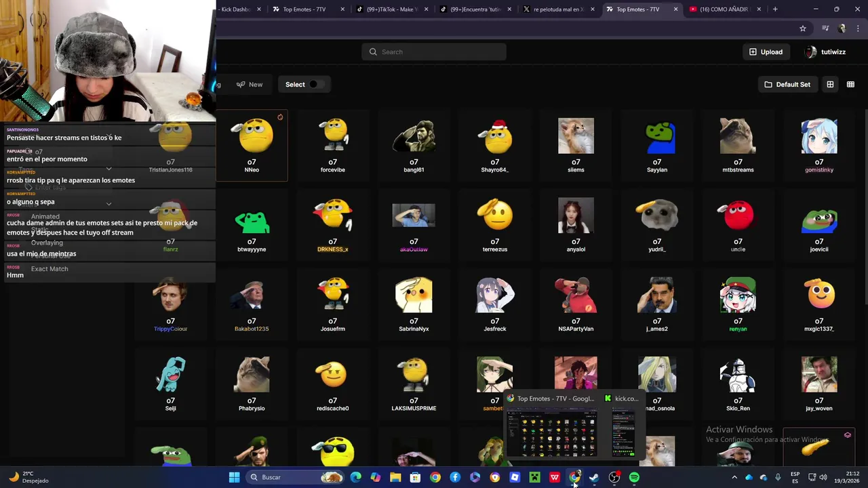The height and width of the screenshot is (488, 868).
Task: Open Windows Start menu
Action: click(x=234, y=477)
